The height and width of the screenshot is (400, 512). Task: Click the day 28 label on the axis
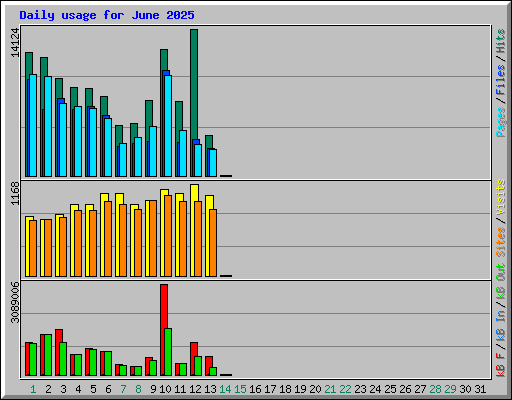click(x=435, y=389)
